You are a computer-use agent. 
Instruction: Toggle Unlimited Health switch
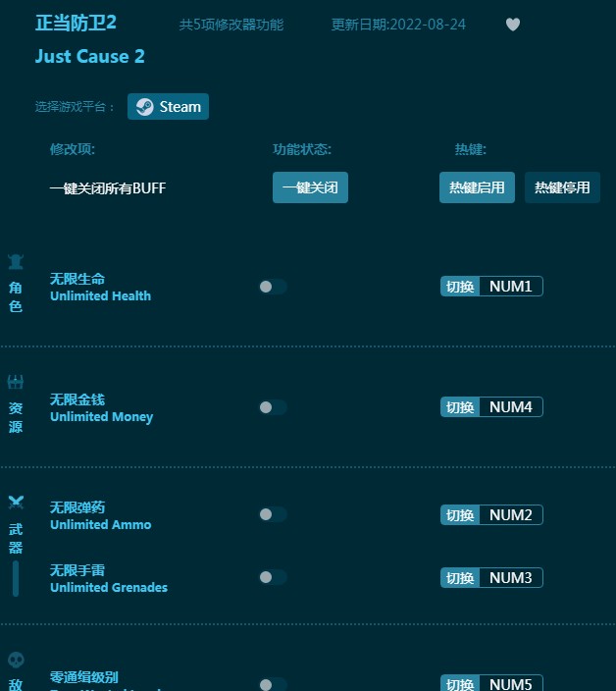pyautogui.click(x=273, y=287)
